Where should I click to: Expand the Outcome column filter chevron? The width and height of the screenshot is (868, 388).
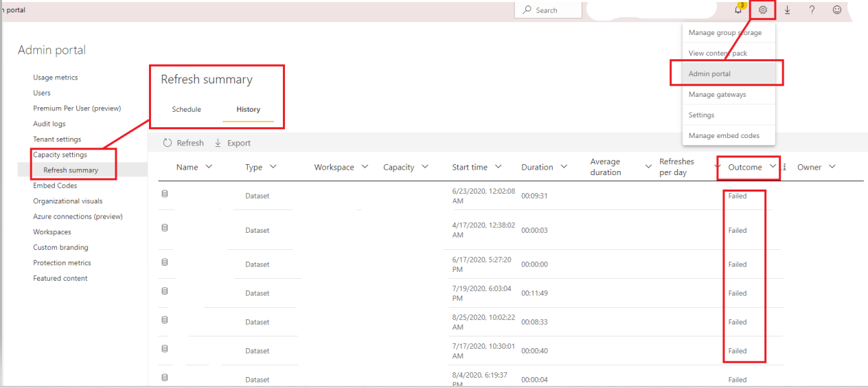pos(773,167)
